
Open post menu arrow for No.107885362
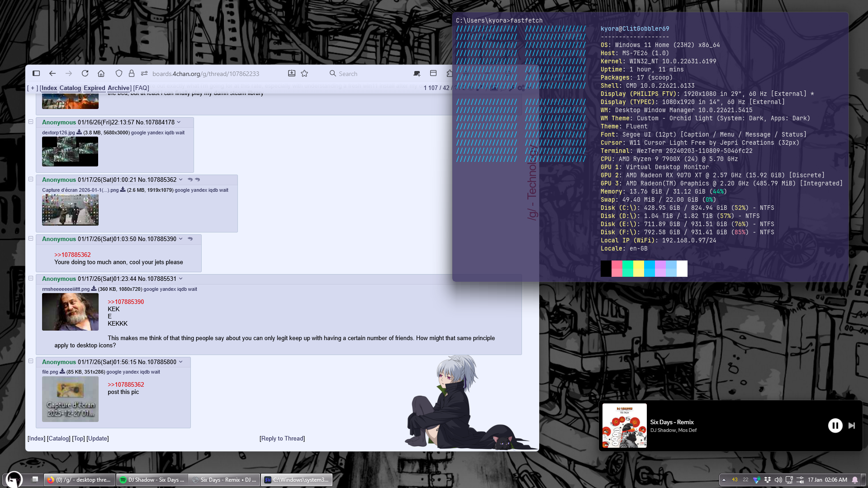click(181, 180)
